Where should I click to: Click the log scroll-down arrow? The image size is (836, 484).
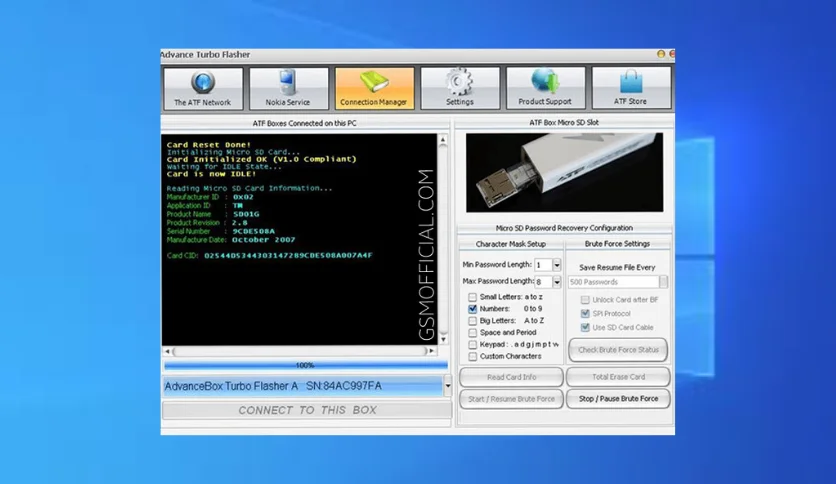443,340
